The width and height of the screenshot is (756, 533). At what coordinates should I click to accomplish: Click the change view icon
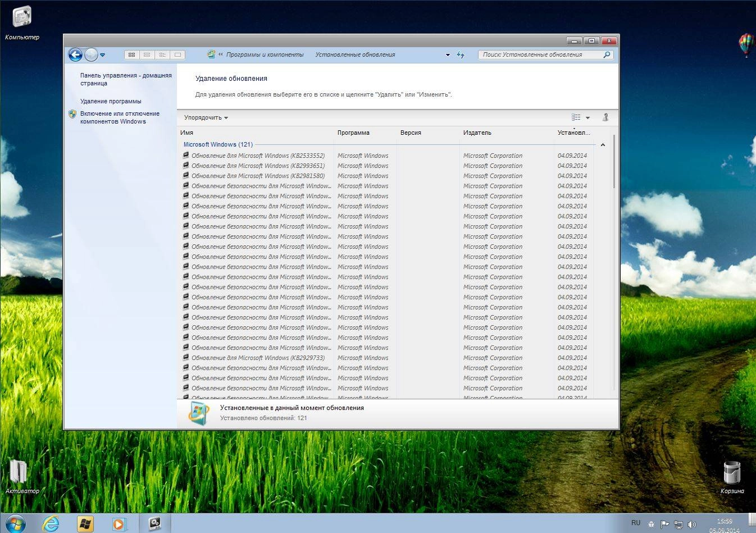pos(576,117)
